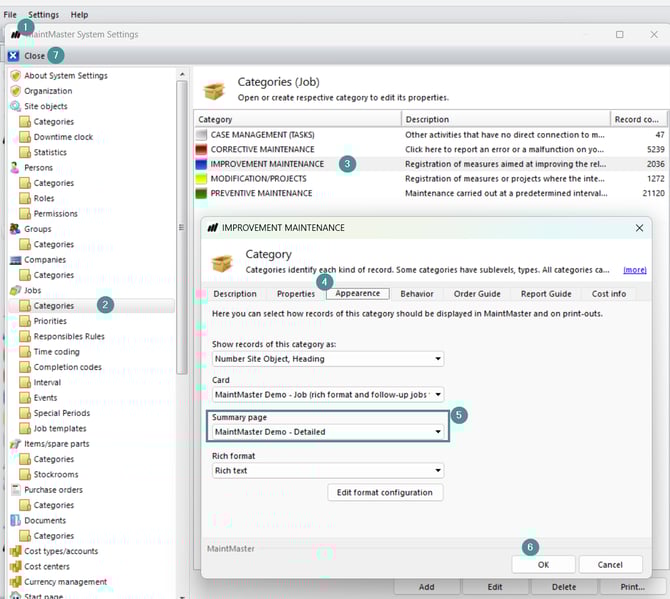Select the Items/spare parts icon
The height and width of the screenshot is (599, 670).
[x=15, y=444]
